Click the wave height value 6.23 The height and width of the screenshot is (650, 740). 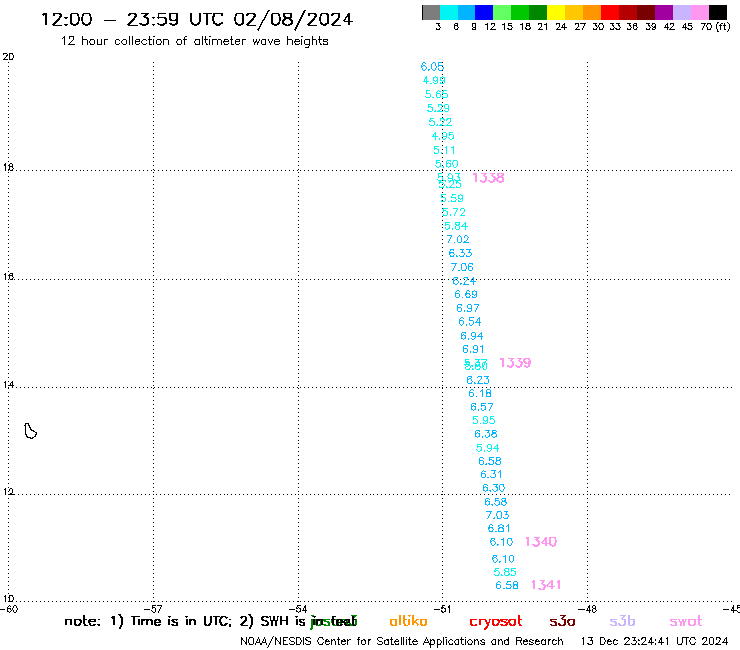[x=478, y=380]
